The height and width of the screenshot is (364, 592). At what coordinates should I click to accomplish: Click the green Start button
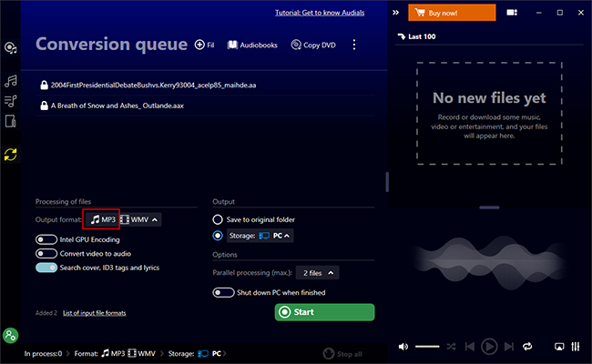325,312
